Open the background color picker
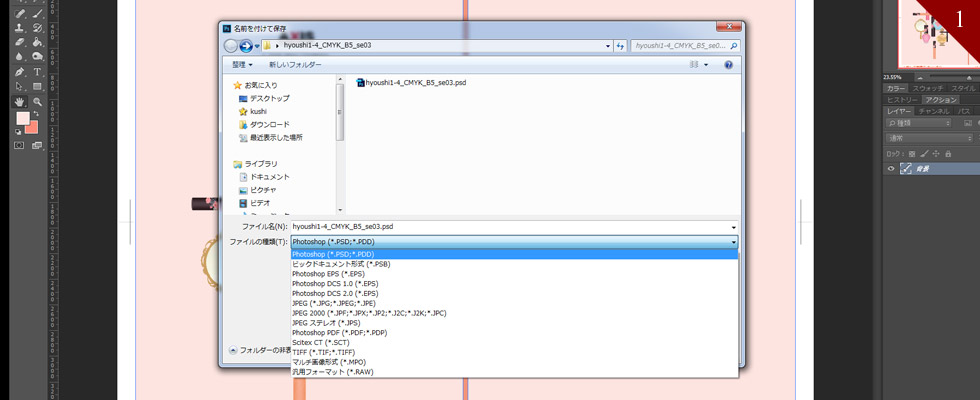Viewport: 980px width, 400px height. tap(32, 128)
